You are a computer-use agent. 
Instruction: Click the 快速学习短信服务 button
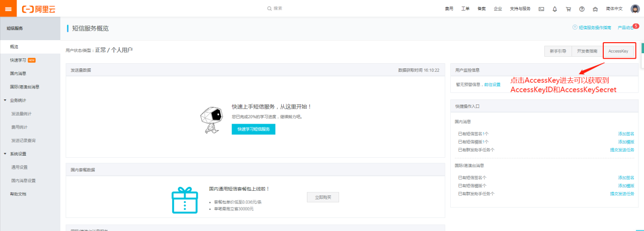[254, 129]
